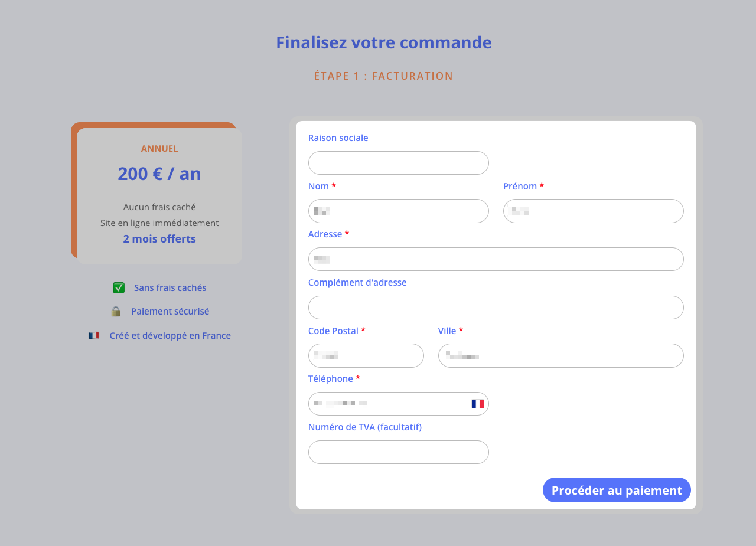Click the '2 mois offerts' text
Viewport: 756px width, 546px height.
(159, 238)
